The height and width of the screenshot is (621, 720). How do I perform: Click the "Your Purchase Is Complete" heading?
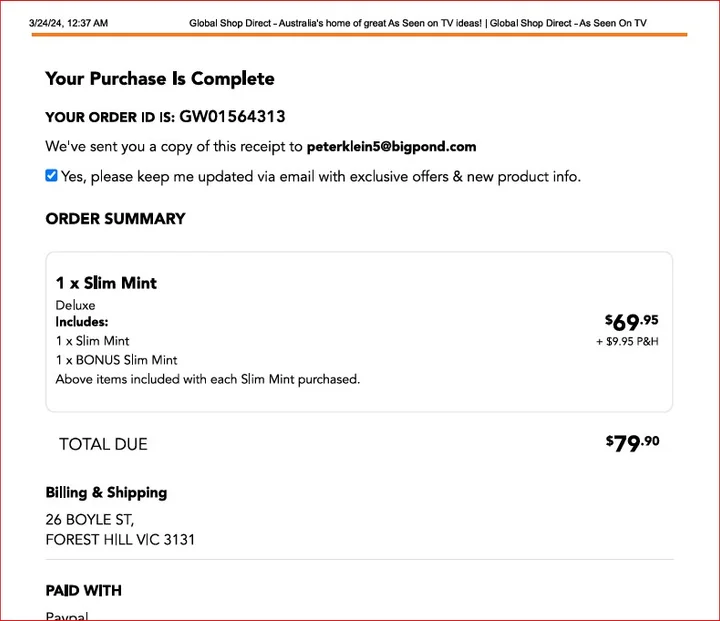pos(159,79)
